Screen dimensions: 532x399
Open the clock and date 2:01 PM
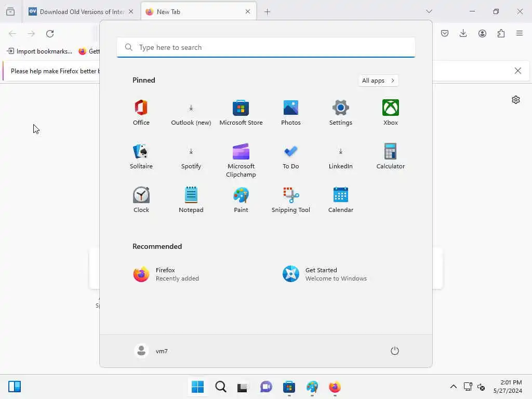tap(508, 387)
